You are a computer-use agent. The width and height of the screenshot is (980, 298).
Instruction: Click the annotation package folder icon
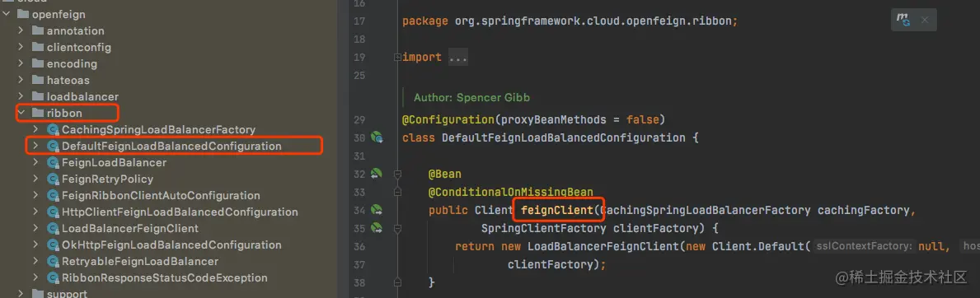click(x=37, y=30)
